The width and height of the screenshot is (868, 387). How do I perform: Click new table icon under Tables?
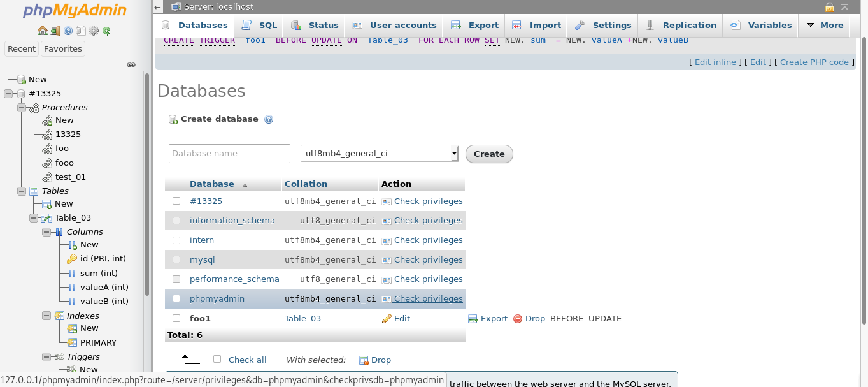pos(46,204)
